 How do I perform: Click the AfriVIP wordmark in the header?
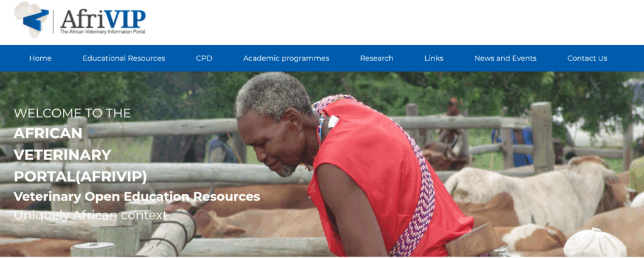103,19
